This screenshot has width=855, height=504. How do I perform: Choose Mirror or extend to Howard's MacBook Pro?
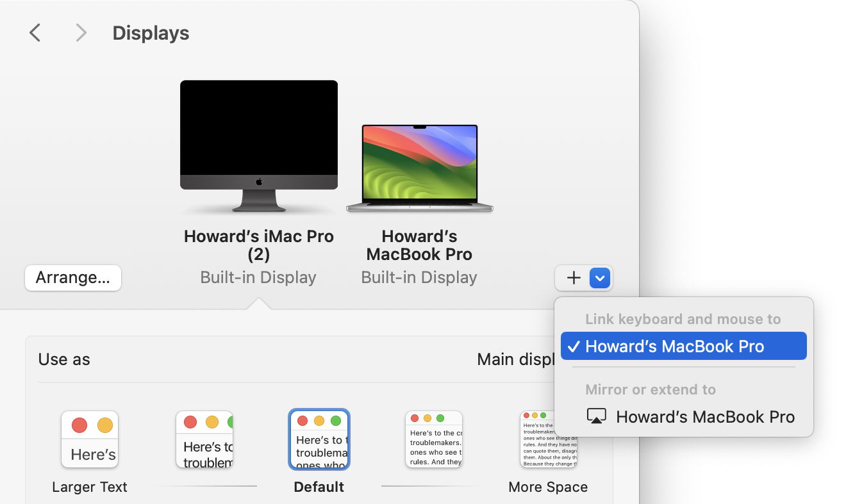click(704, 416)
